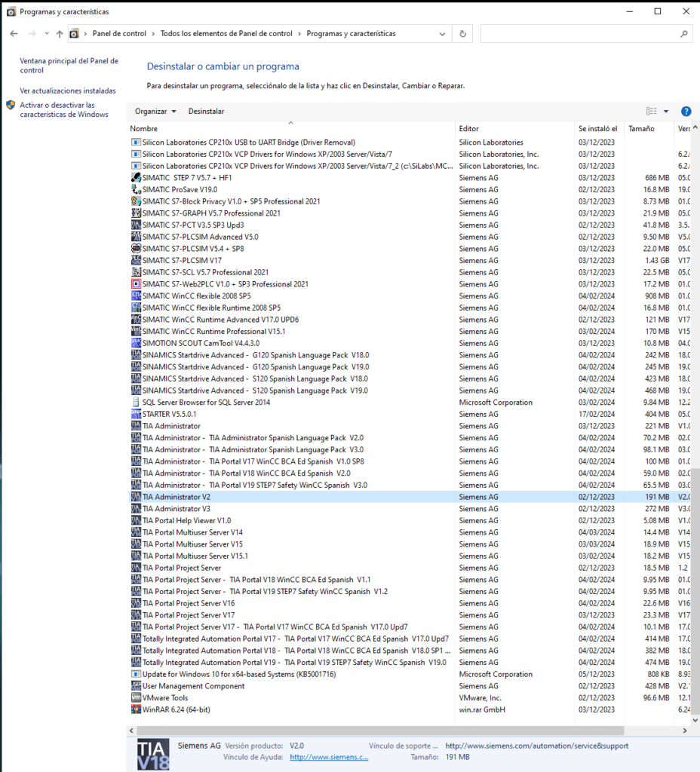Expand the view options dropdown arrow
700x772 pixels.
(666, 112)
